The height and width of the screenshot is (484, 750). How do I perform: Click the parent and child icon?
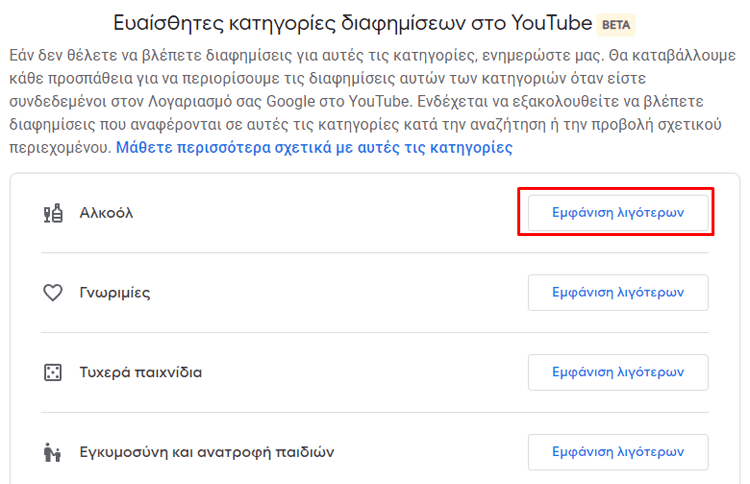tap(52, 452)
